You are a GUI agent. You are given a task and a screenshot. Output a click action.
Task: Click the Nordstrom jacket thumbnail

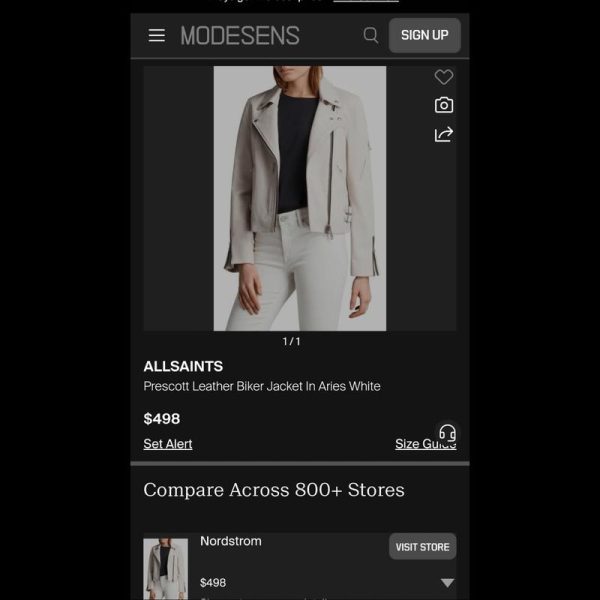(x=166, y=569)
